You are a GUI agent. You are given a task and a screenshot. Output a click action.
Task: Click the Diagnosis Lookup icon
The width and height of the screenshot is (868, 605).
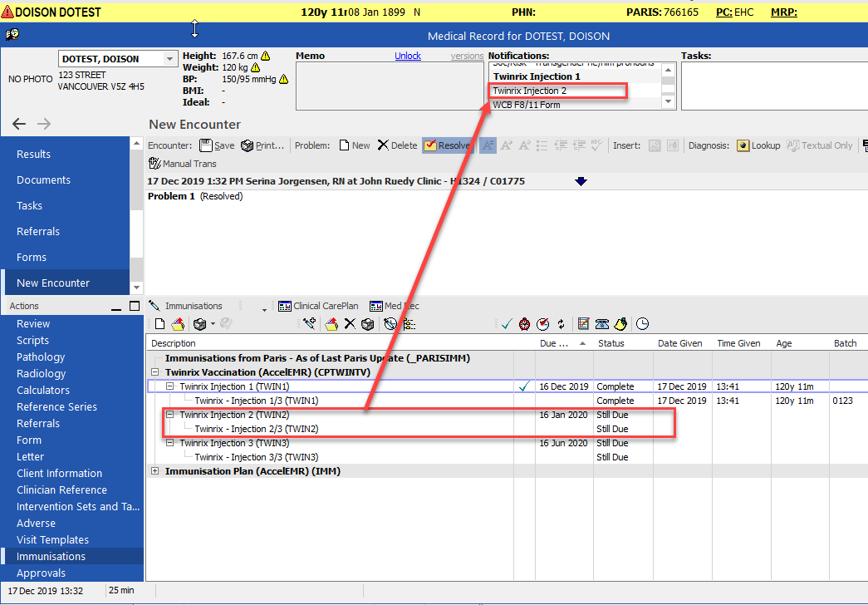click(743, 145)
